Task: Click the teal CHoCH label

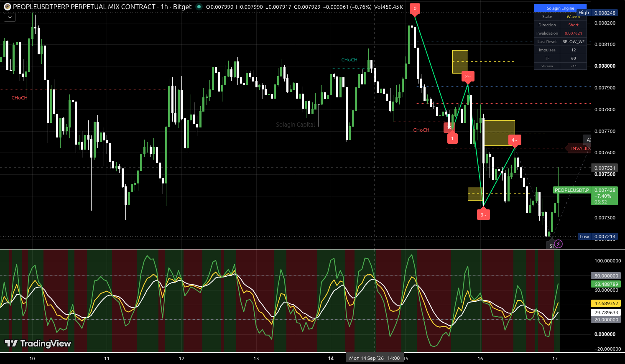Action: pos(349,60)
